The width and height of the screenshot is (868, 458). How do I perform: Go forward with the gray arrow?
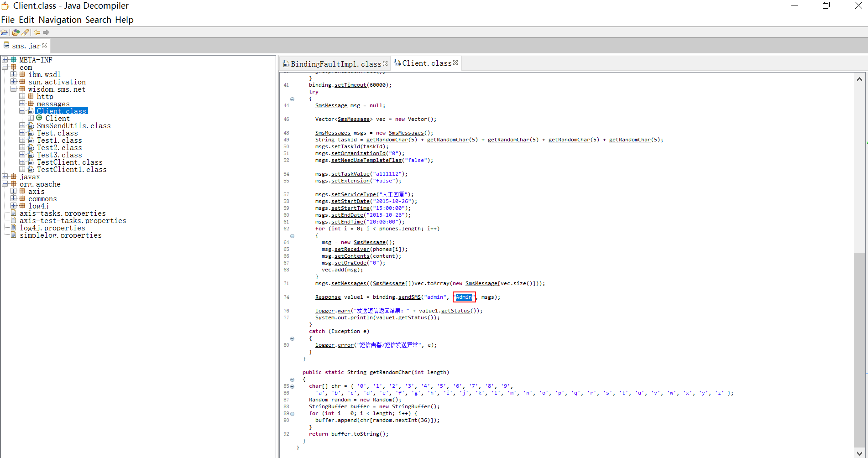(x=46, y=32)
